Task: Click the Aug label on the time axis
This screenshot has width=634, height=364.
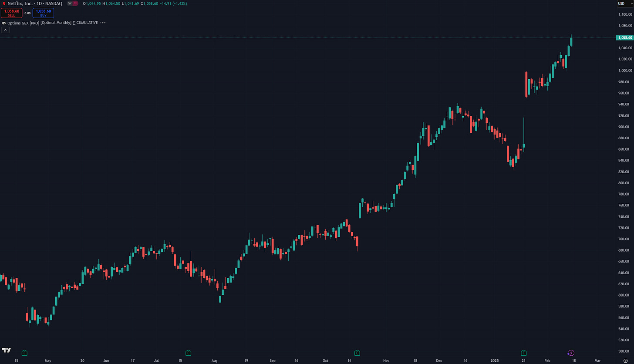Action: 214,361
